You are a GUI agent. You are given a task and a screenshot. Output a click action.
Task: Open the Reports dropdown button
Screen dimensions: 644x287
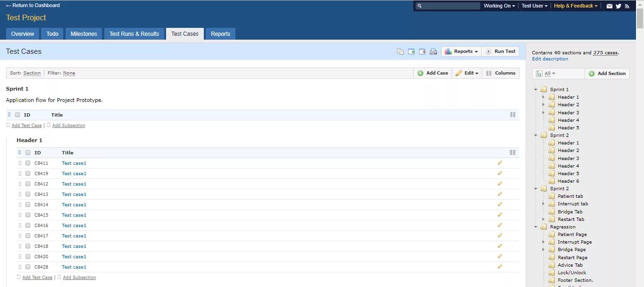click(461, 51)
